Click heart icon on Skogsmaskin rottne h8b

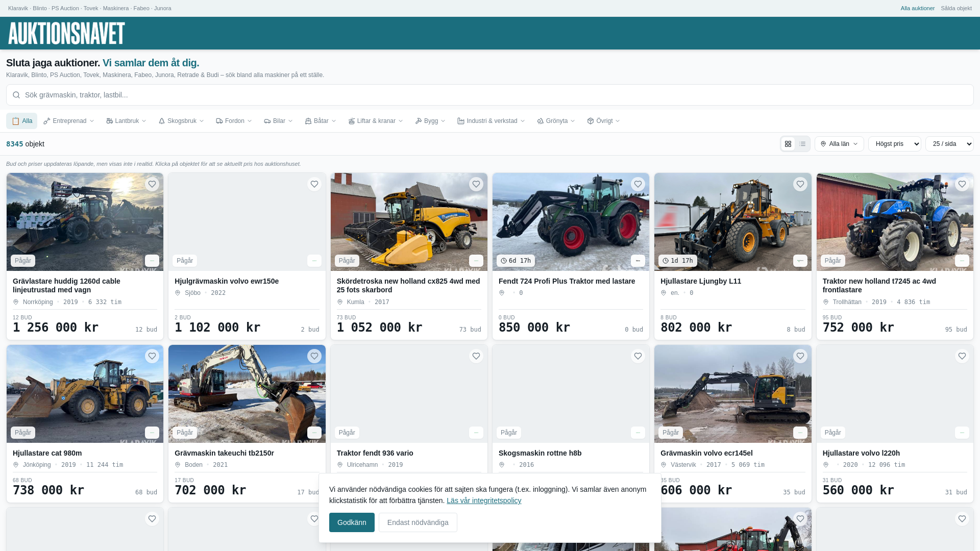[x=638, y=356]
